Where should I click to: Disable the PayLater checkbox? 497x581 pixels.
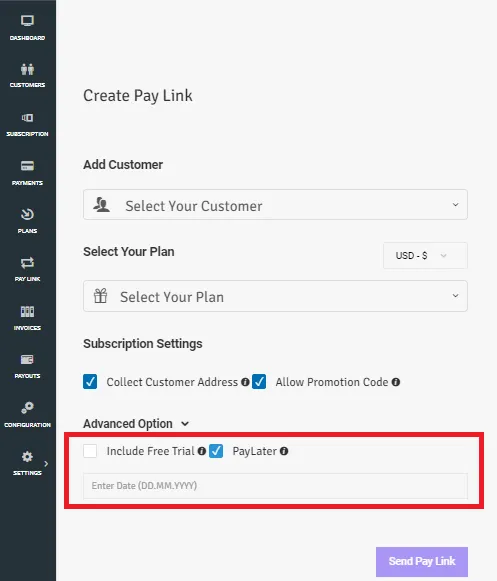(216, 451)
